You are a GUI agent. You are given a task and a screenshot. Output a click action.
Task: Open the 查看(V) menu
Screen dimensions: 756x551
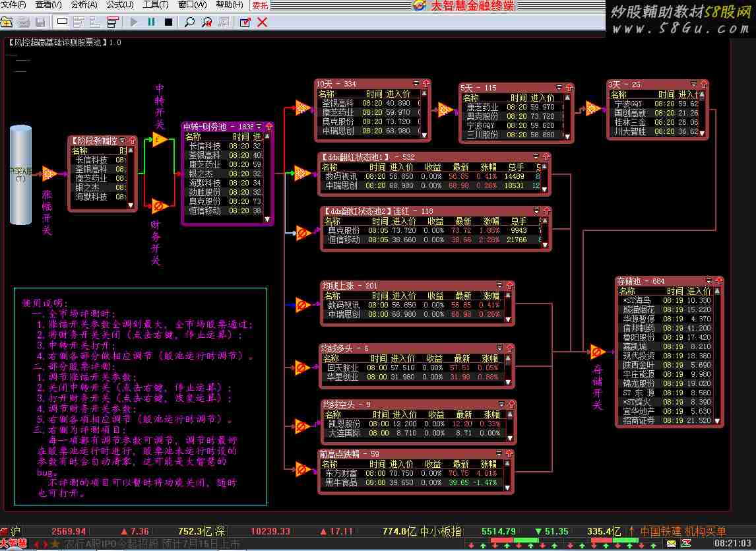48,5
